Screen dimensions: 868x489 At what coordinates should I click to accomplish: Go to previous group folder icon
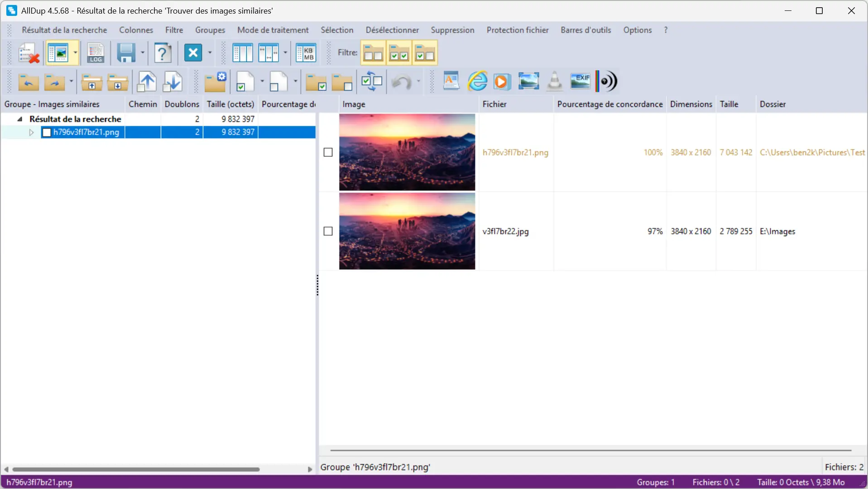28,82
